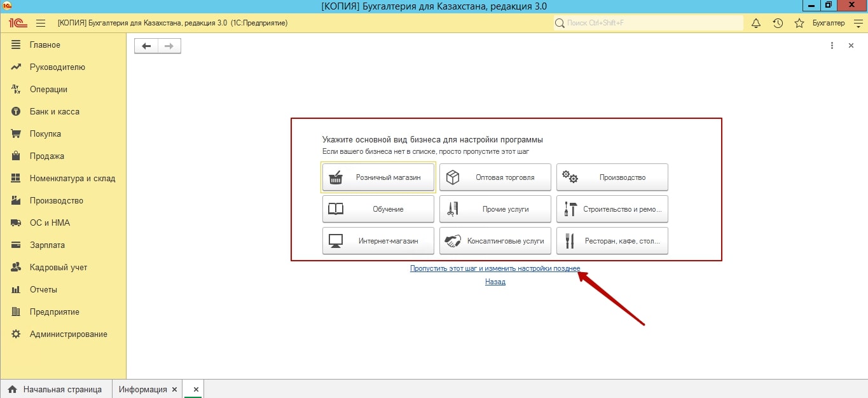
Task: Click the notifications bell icon
Action: pyautogui.click(x=756, y=23)
